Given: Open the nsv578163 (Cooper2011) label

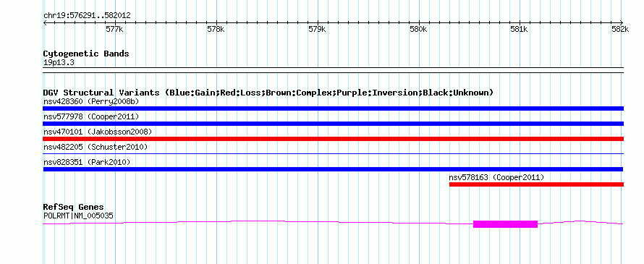Looking at the screenshot, I should (496, 177).
